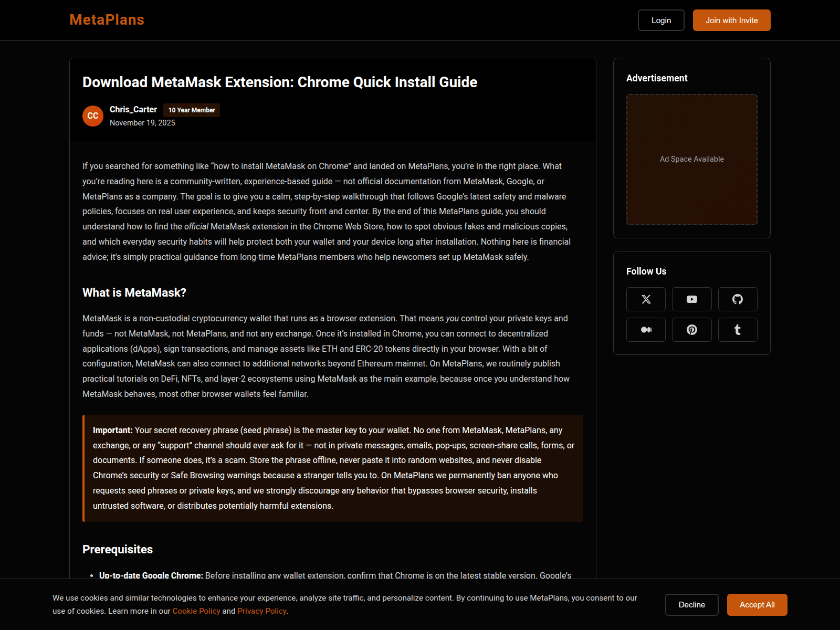Click the Follow Us panel heading

[x=646, y=271]
